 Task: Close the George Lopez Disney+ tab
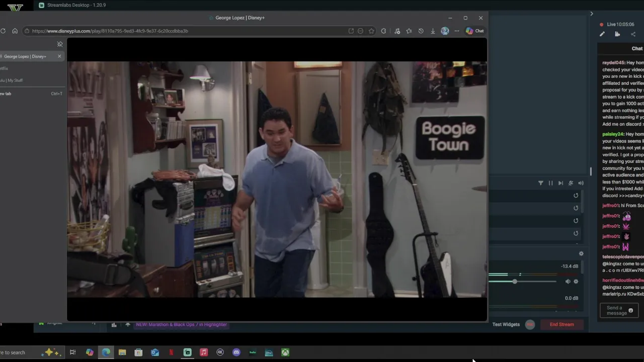point(59,56)
